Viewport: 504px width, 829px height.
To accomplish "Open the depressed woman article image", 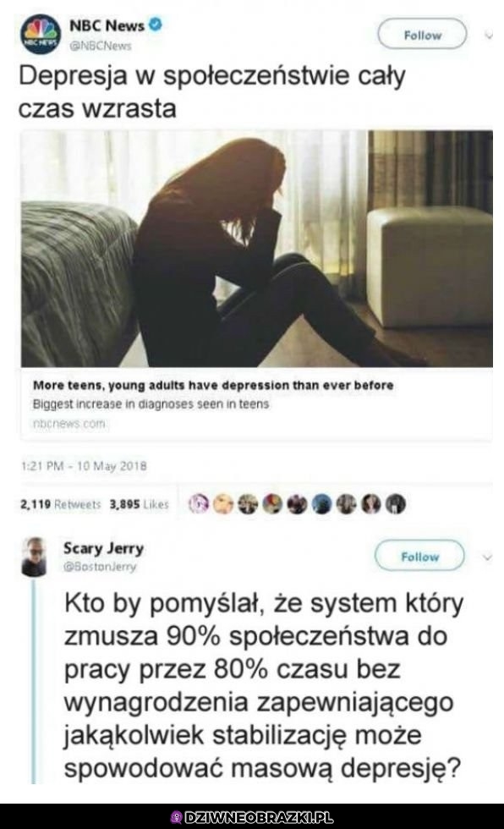I will [257, 249].
